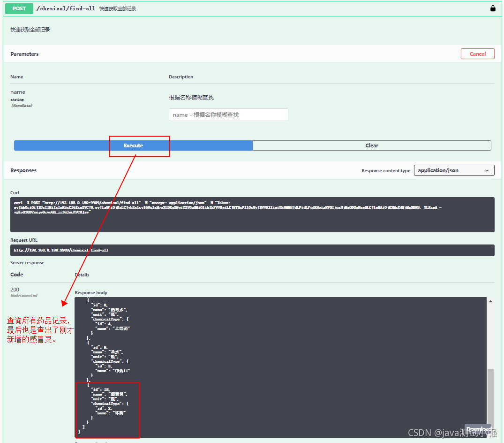Click the "id": 16 line in response body
This screenshot has height=443, width=504.
[x=101, y=390]
